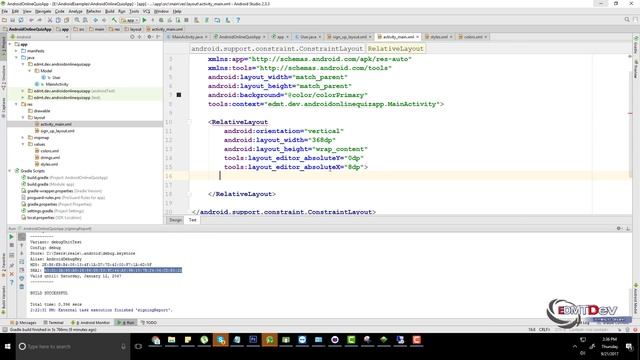Image resolution: width=640 pixels, height=360 pixels.
Task: Click the ConstraintLayout breadcrumb above the editor
Action: (x=277, y=49)
